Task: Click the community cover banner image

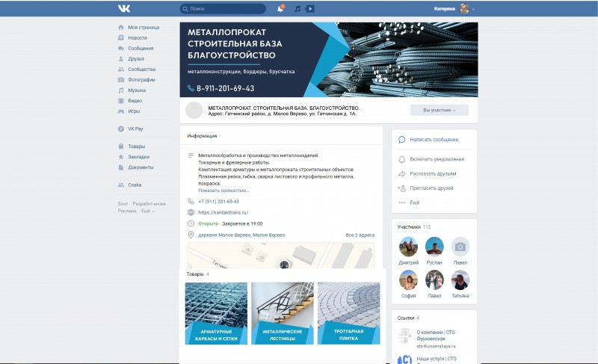Action: pyautogui.click(x=329, y=60)
